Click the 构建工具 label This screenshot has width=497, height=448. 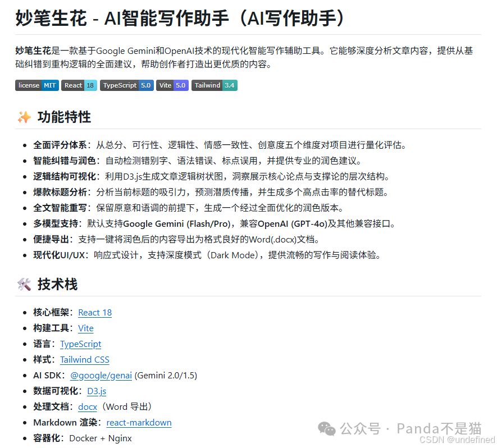[51, 328]
